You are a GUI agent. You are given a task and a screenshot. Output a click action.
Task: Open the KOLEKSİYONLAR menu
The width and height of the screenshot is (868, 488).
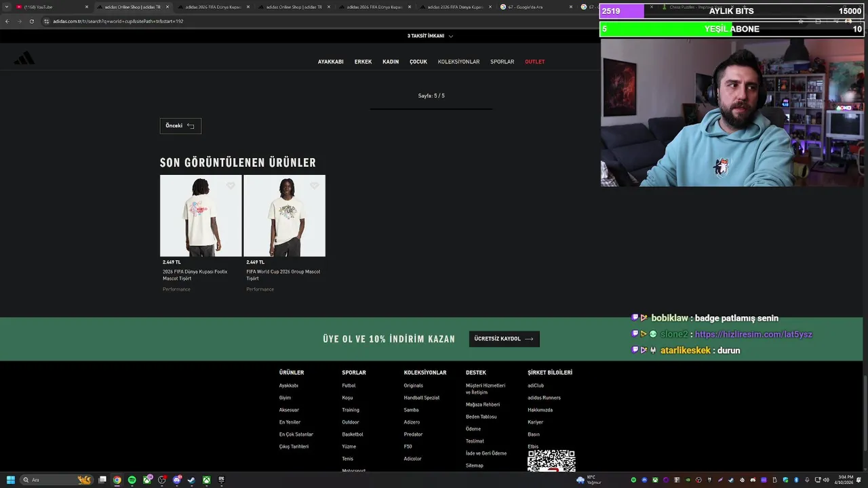click(458, 62)
